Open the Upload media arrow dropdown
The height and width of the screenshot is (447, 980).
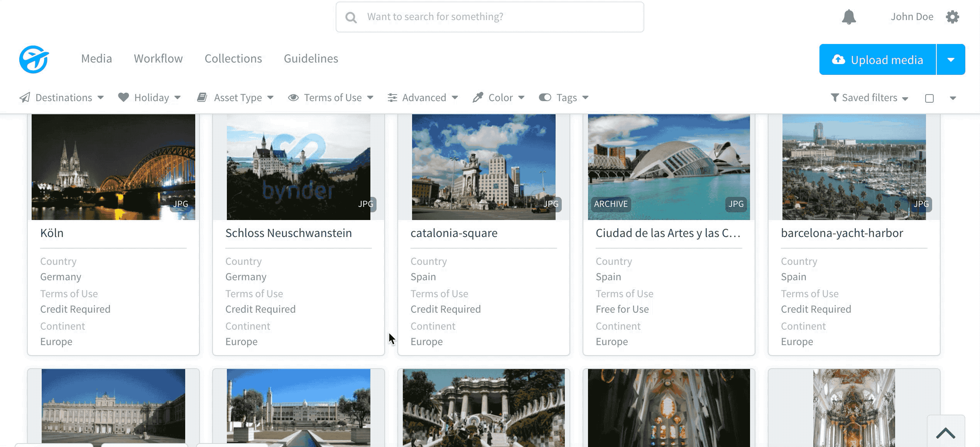click(x=951, y=59)
